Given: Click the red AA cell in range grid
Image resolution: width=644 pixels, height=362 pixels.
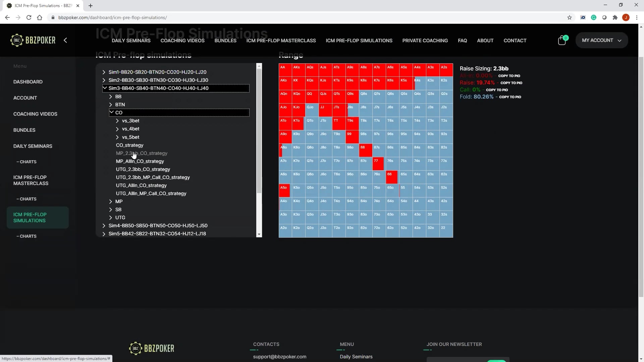Looking at the screenshot, I should point(285,70).
